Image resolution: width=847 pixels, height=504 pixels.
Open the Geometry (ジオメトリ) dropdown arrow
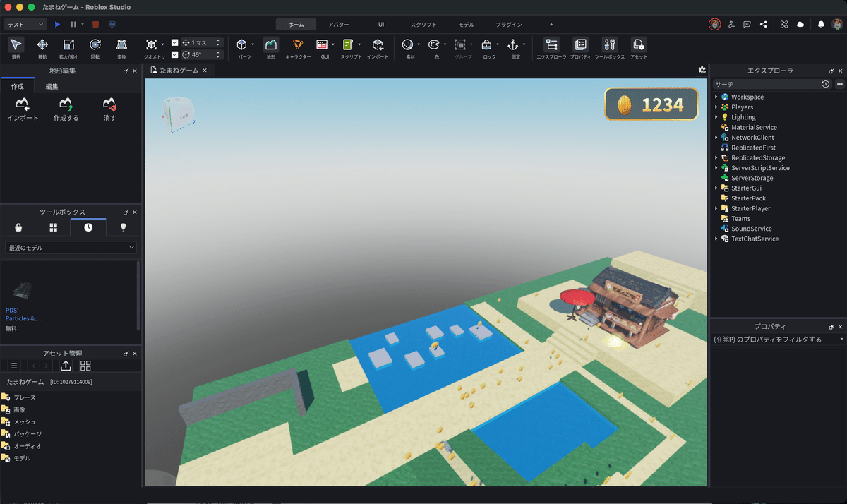coord(162,44)
